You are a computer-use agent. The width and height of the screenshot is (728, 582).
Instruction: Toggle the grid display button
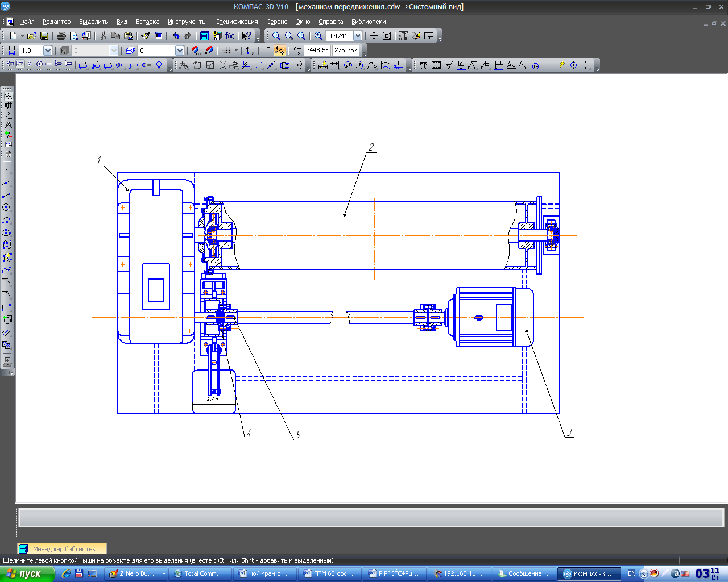[x=226, y=51]
